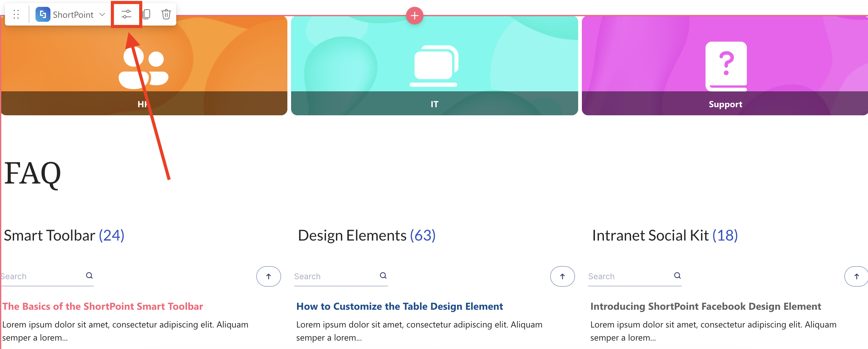Click up-arrow button in Design Elements column
This screenshot has width=868, height=349.
(562, 276)
